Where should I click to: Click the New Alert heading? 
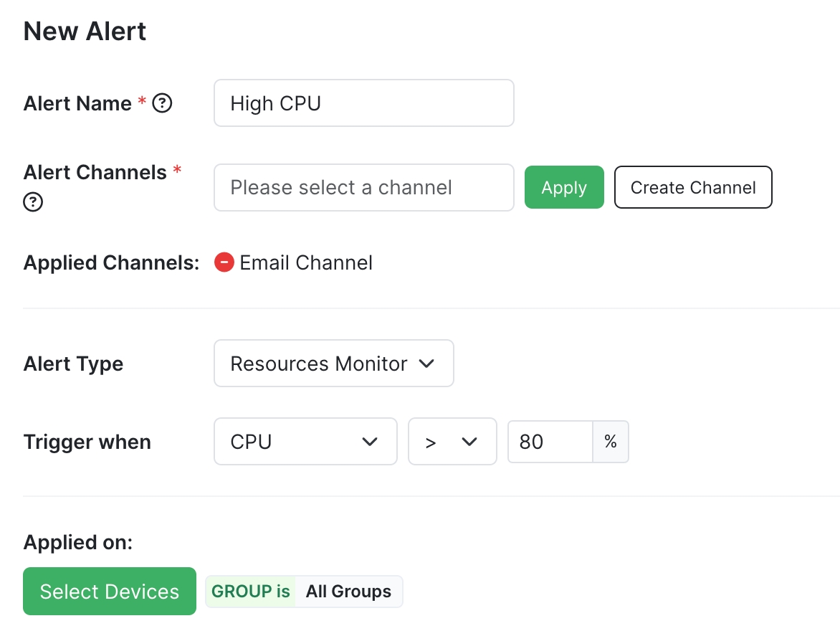[85, 32]
